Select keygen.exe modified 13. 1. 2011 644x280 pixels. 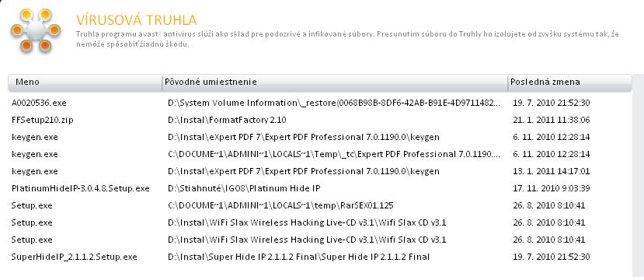(319, 171)
